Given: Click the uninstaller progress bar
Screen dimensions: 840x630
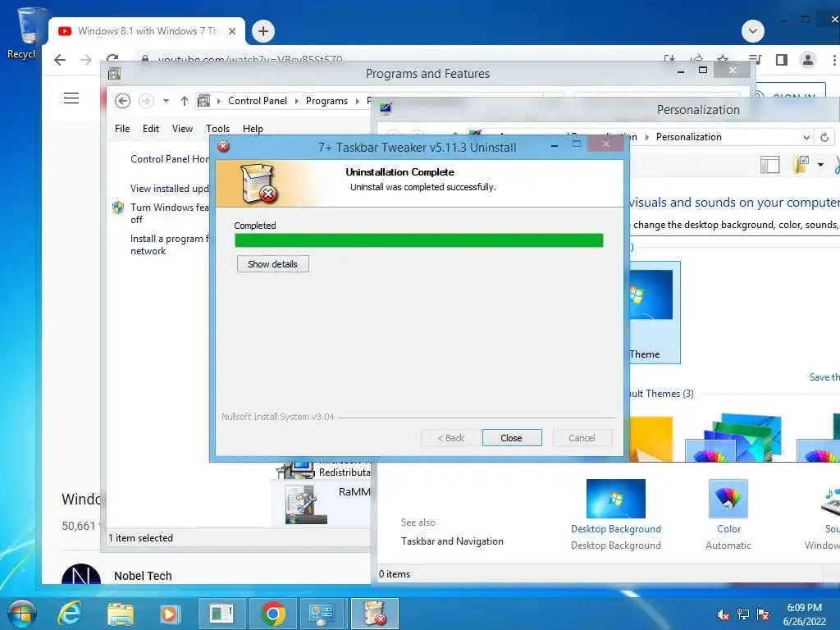Looking at the screenshot, I should [419, 240].
